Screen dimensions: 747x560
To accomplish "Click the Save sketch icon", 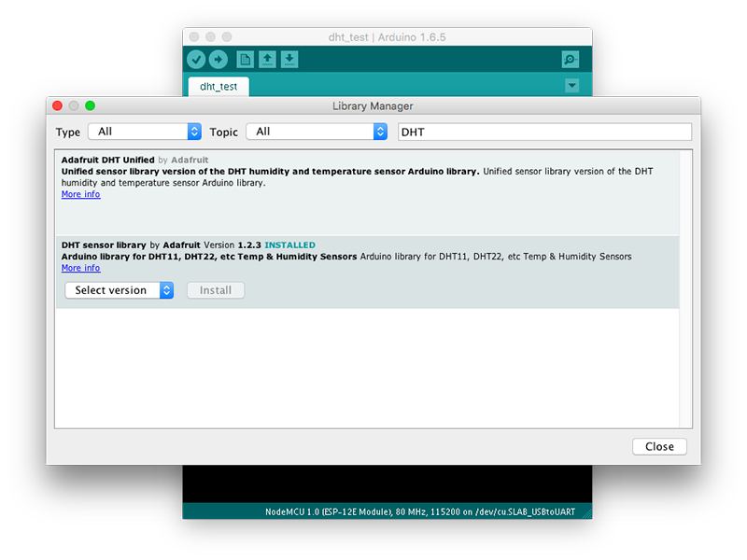I will pos(289,60).
